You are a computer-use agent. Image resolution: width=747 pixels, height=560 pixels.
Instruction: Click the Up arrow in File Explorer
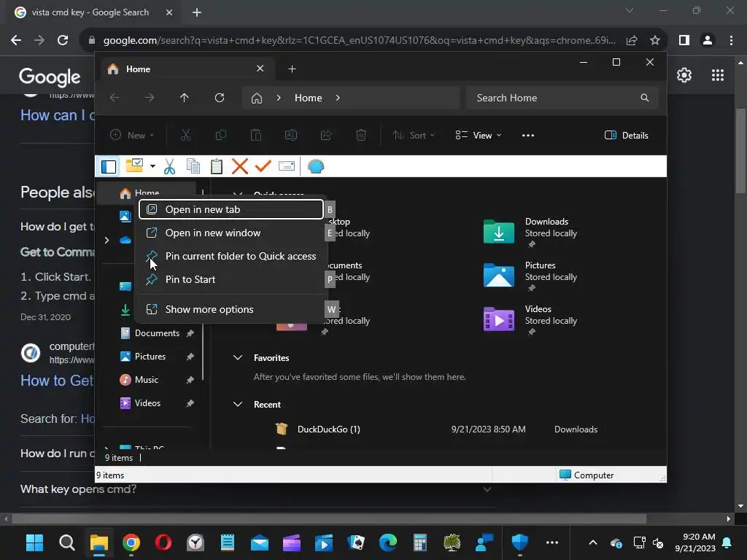pyautogui.click(x=185, y=98)
